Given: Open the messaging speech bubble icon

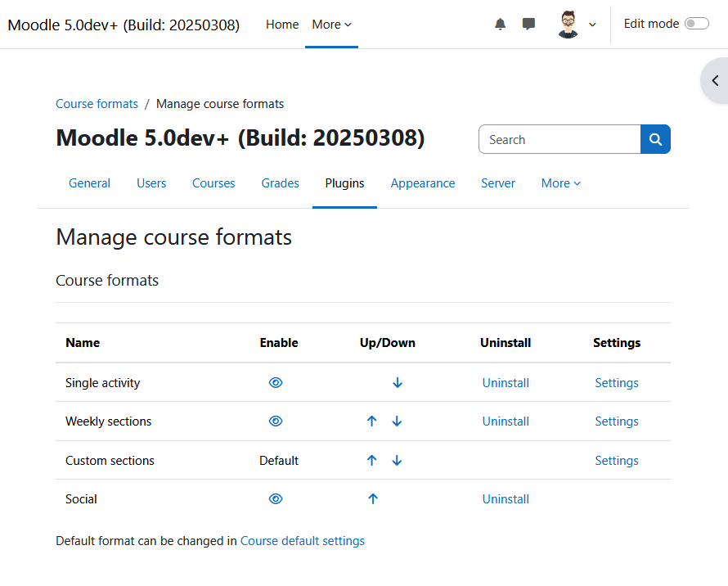Looking at the screenshot, I should point(528,25).
